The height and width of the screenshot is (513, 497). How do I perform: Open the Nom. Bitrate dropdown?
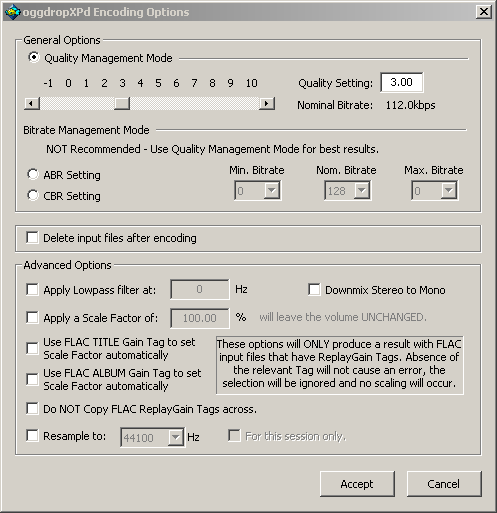(362, 190)
